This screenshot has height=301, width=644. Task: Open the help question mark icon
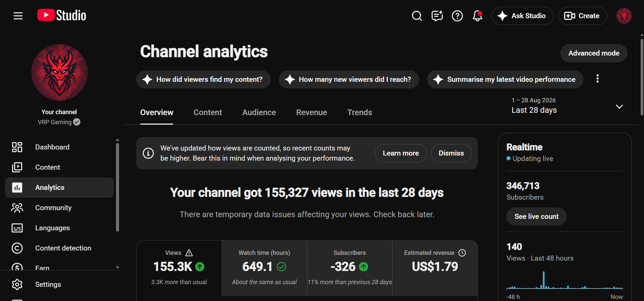click(x=457, y=16)
